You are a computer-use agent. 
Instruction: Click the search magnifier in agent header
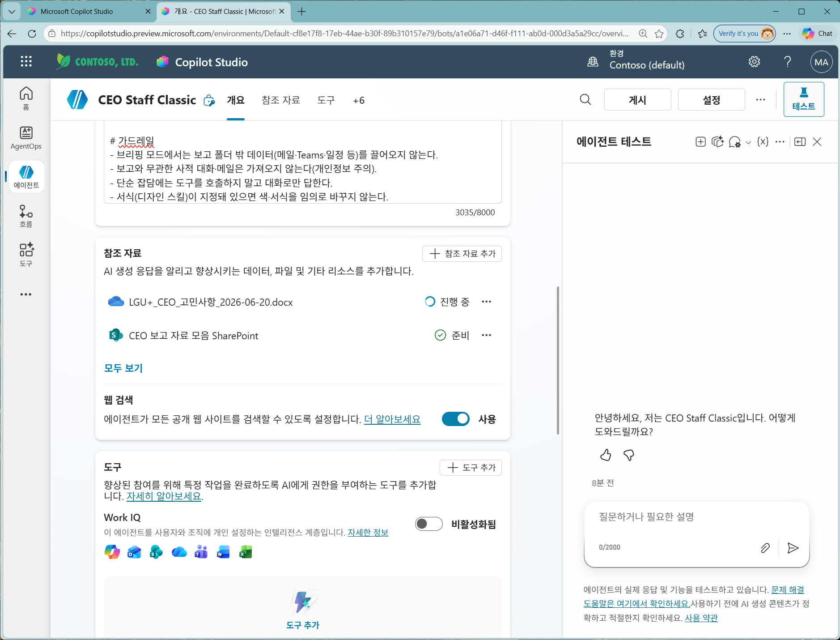tap(585, 99)
